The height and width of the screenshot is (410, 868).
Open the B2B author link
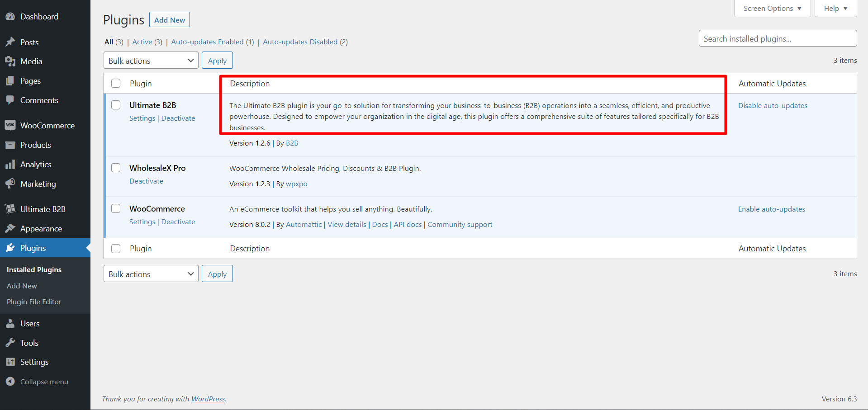pyautogui.click(x=292, y=143)
